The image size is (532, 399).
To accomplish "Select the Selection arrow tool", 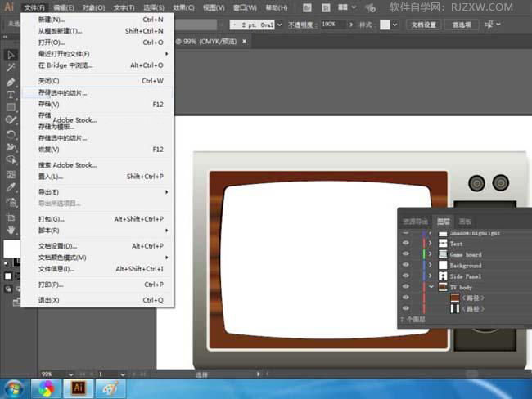I will [x=11, y=55].
